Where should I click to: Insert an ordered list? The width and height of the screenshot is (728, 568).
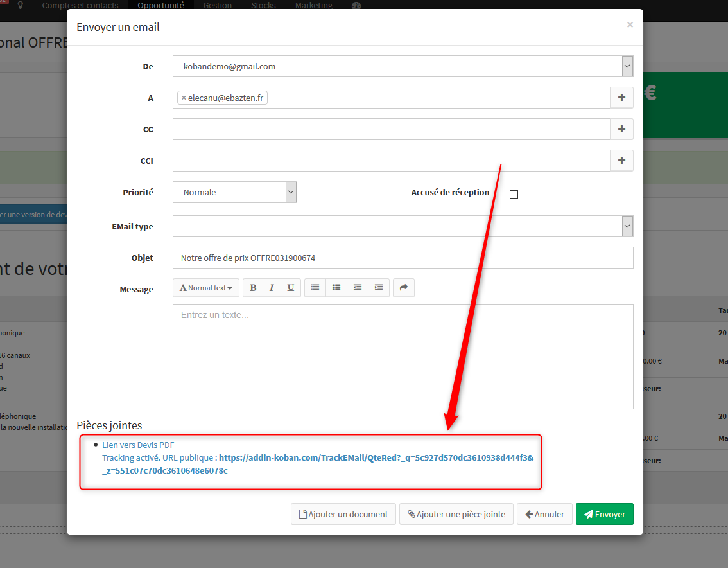coord(336,288)
